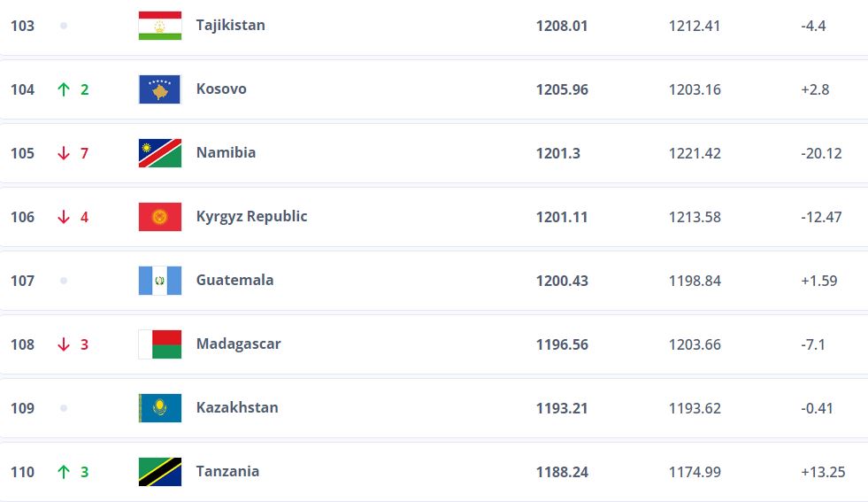
Task: Open the Kyrgyz Republic team link
Action: (x=251, y=216)
